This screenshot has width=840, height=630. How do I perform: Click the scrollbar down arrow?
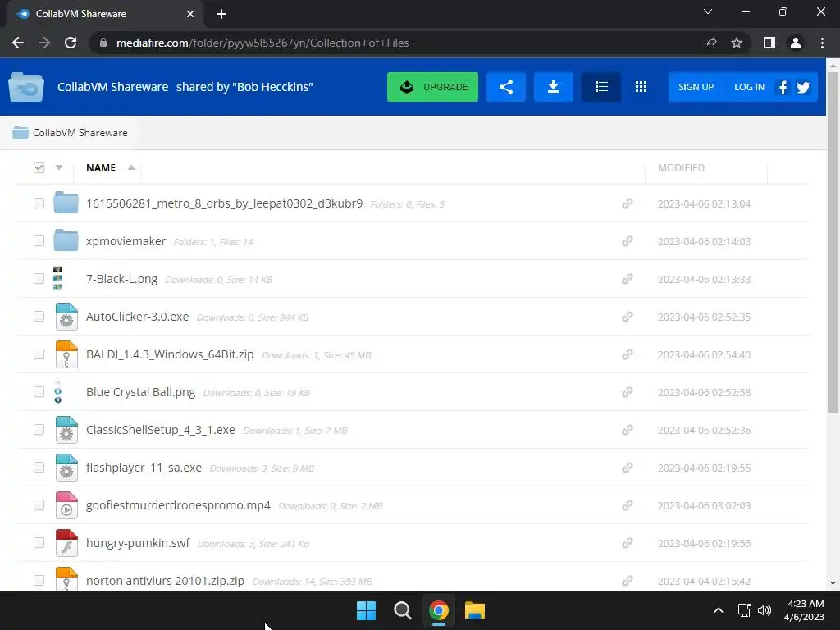click(x=833, y=583)
